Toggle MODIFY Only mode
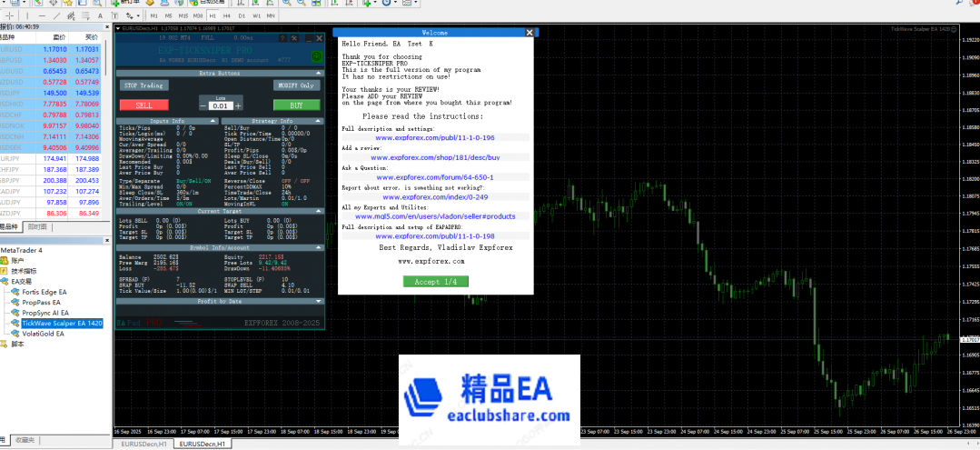This screenshot has width=980, height=450. point(296,85)
